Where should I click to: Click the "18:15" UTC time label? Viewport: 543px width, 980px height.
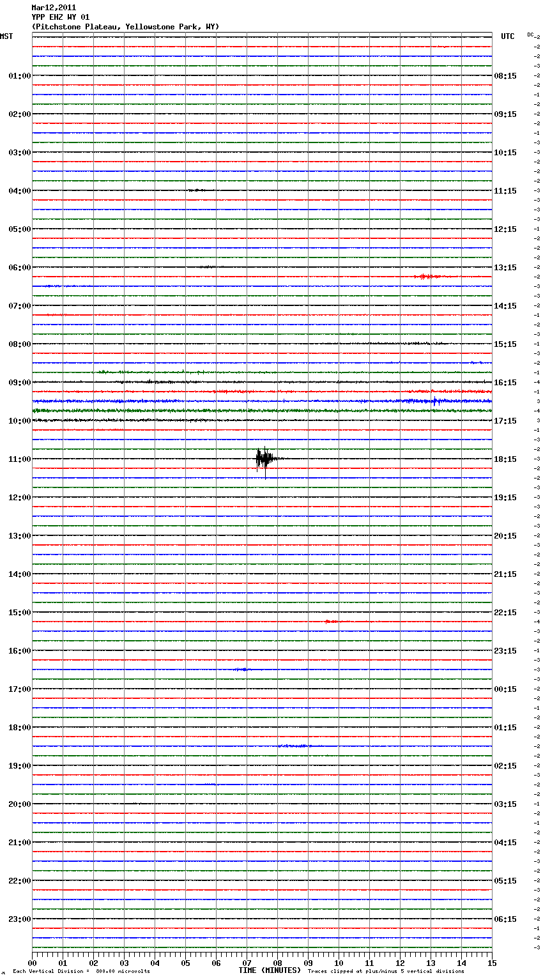click(x=505, y=459)
